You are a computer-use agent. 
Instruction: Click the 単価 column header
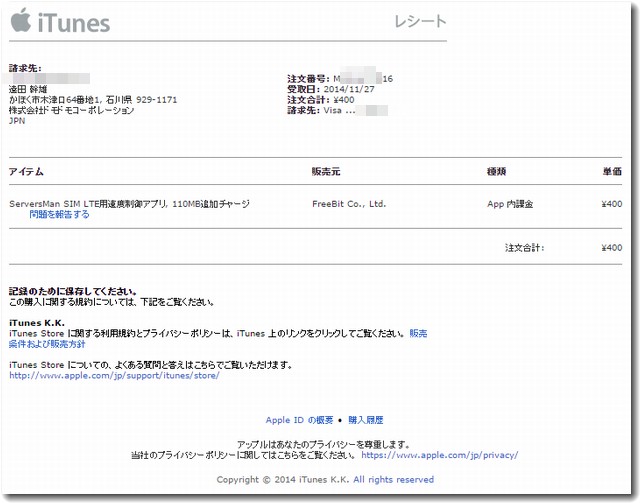click(x=612, y=171)
